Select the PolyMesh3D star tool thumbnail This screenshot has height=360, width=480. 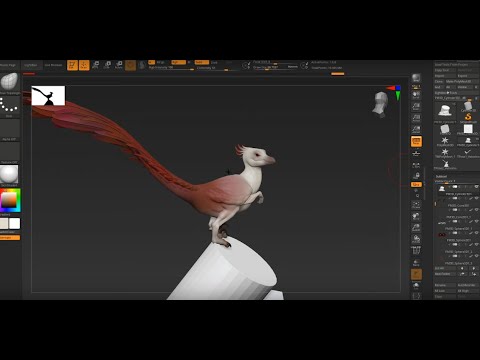pos(445,141)
